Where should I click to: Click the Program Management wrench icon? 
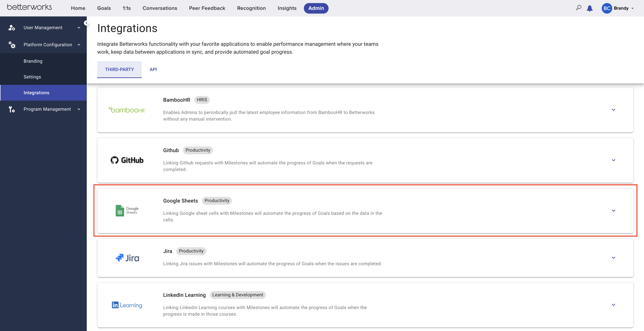tap(12, 109)
